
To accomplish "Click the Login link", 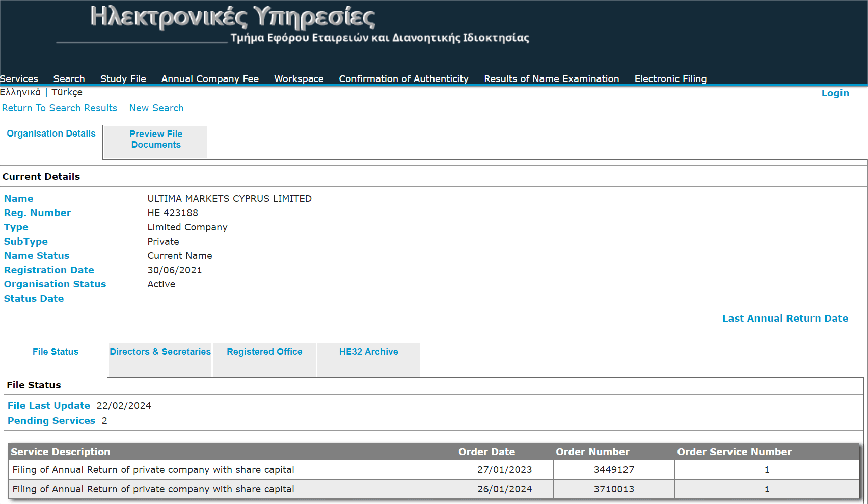I will 835,93.
